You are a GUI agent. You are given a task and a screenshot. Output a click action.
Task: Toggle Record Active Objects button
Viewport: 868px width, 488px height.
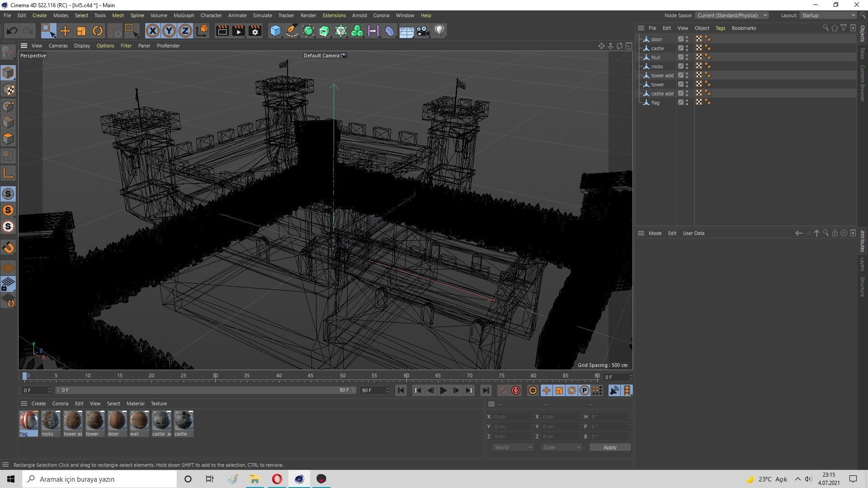point(503,390)
